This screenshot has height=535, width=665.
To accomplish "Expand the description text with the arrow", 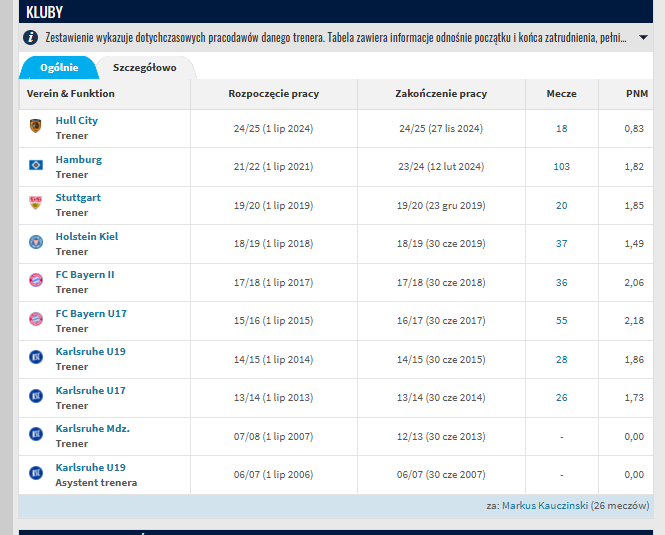I will [x=643, y=37].
